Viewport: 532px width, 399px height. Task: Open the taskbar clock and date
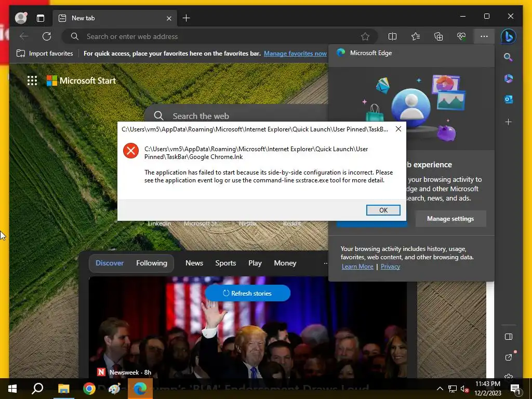tap(487, 389)
